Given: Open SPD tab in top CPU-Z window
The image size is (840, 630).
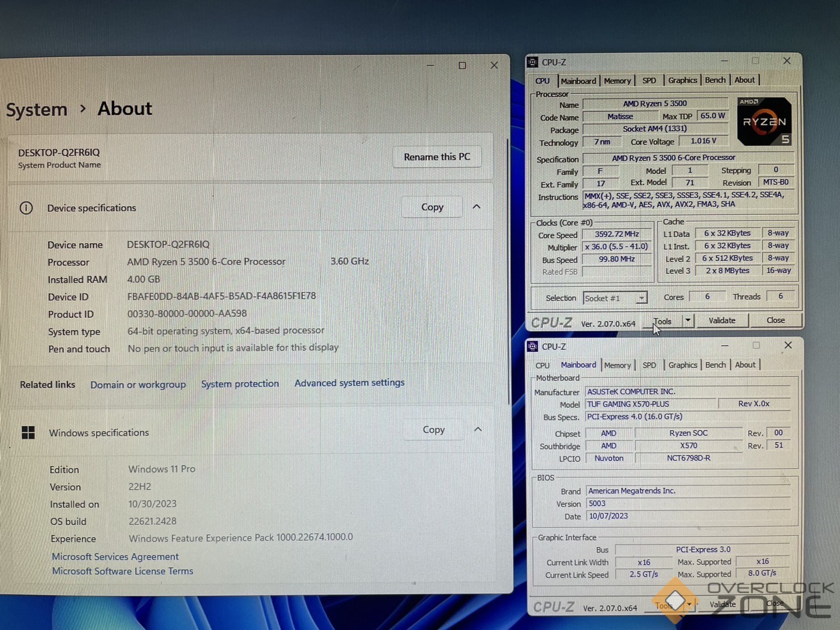Looking at the screenshot, I should (649, 81).
